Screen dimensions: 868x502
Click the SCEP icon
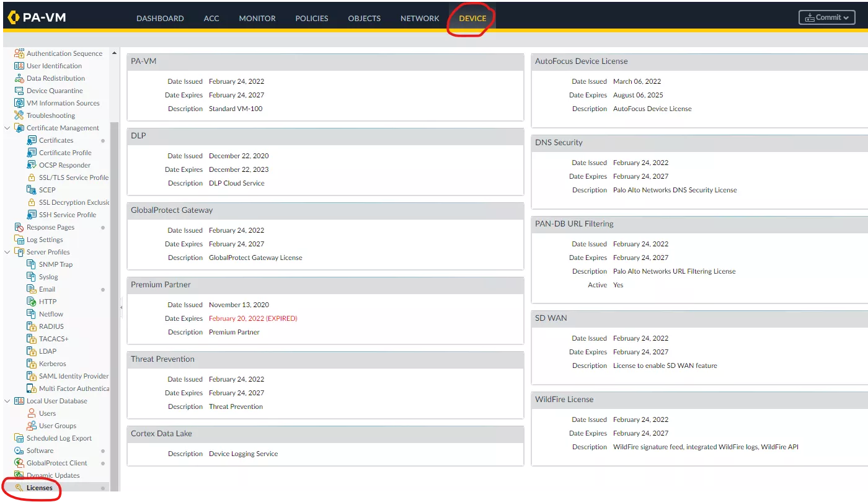[x=32, y=190]
